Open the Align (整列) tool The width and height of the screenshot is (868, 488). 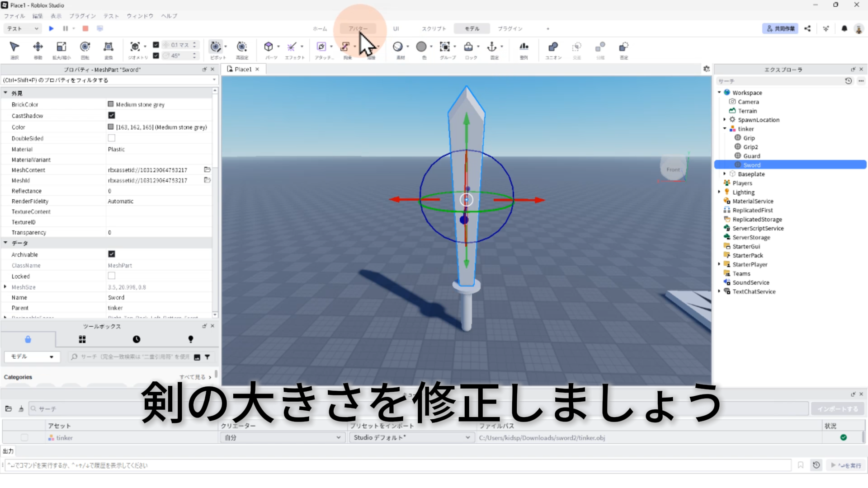(x=524, y=47)
